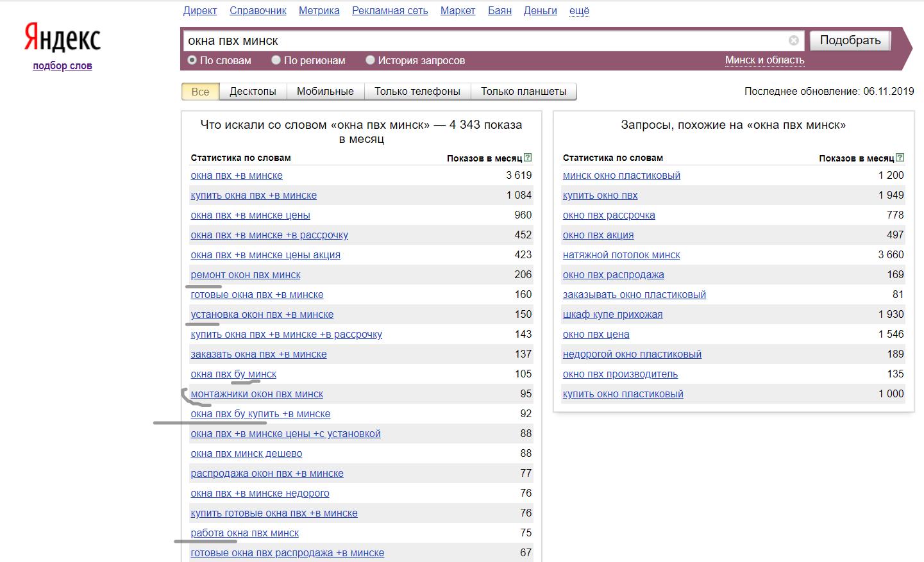Open the query окна пвх +в минске цены +с установкой

point(285,434)
